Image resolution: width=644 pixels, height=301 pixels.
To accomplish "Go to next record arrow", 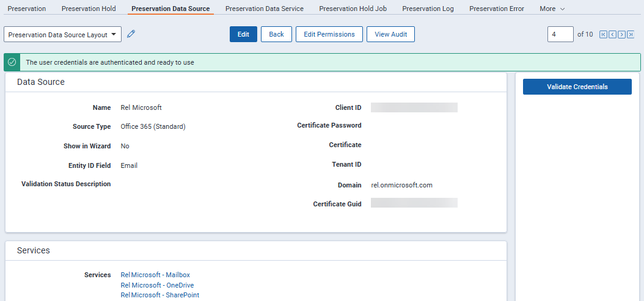I will [622, 34].
